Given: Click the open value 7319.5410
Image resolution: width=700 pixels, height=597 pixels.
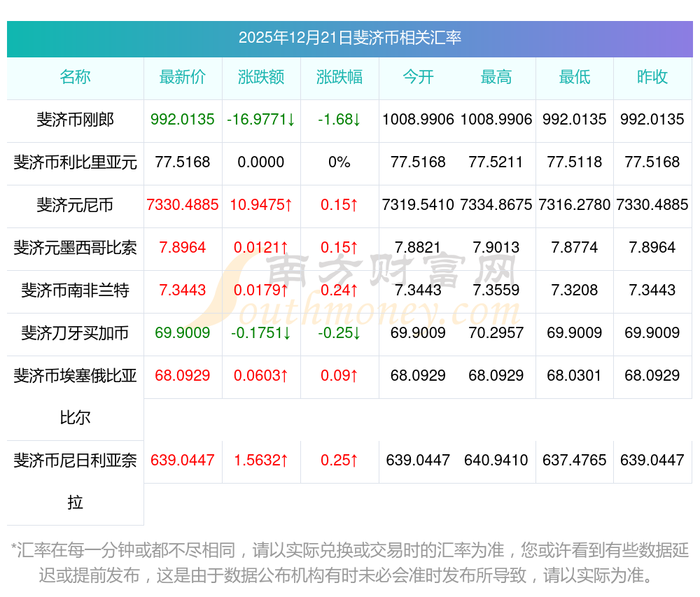Looking at the screenshot, I should click(x=418, y=205).
